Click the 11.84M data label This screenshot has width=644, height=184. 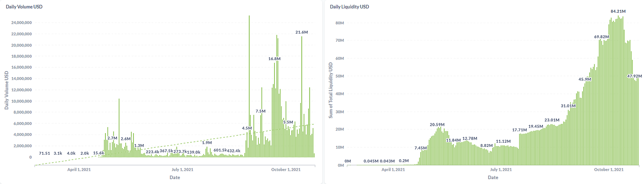(453, 140)
